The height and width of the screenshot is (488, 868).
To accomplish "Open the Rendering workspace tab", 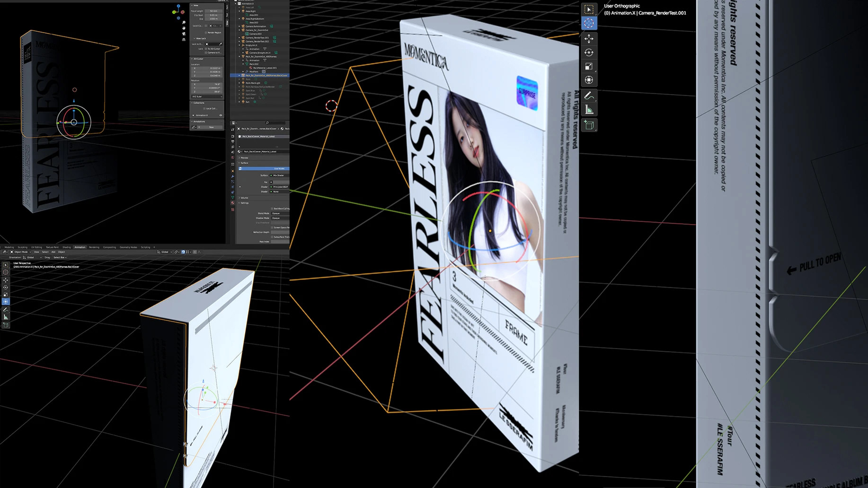I will point(94,247).
